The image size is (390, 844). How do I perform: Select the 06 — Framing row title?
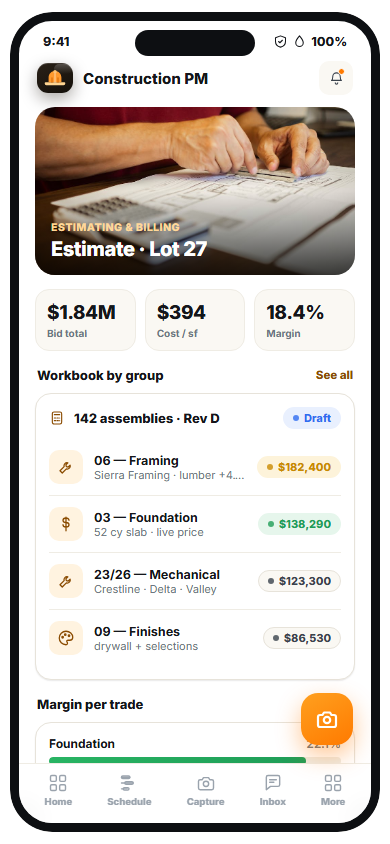point(136,461)
